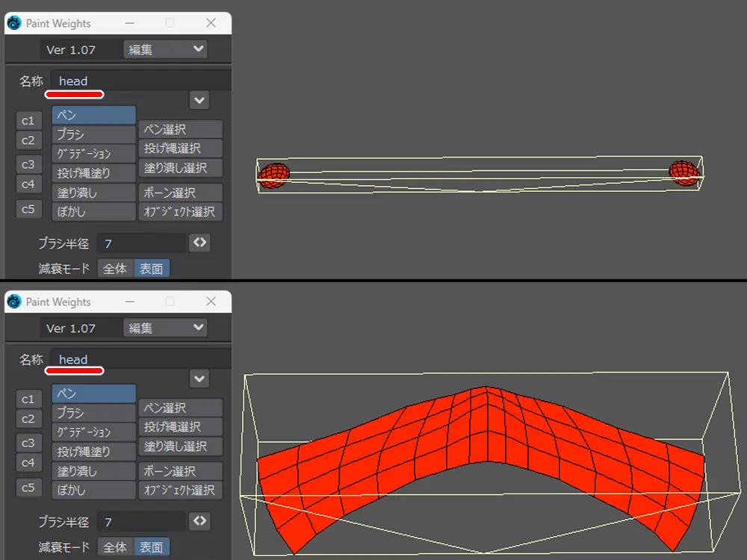Open the 編集 dropdown in top panel
747x560 pixels.
point(165,49)
